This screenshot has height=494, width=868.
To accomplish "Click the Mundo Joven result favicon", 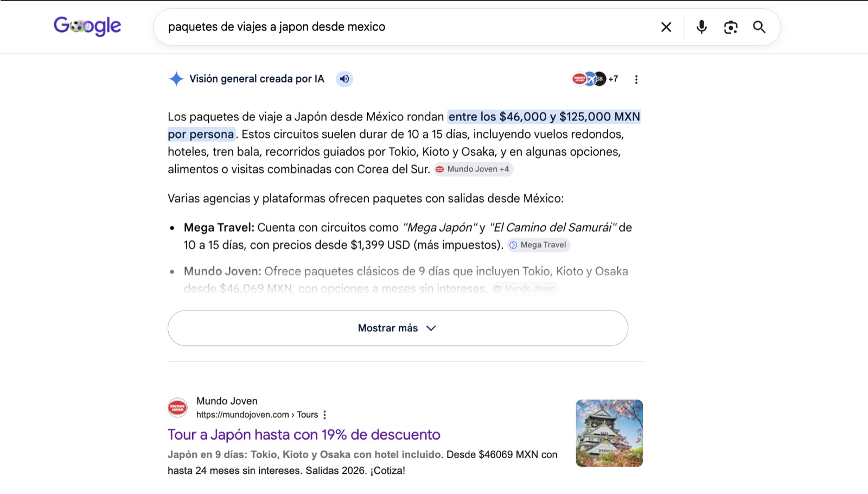I will tap(177, 407).
